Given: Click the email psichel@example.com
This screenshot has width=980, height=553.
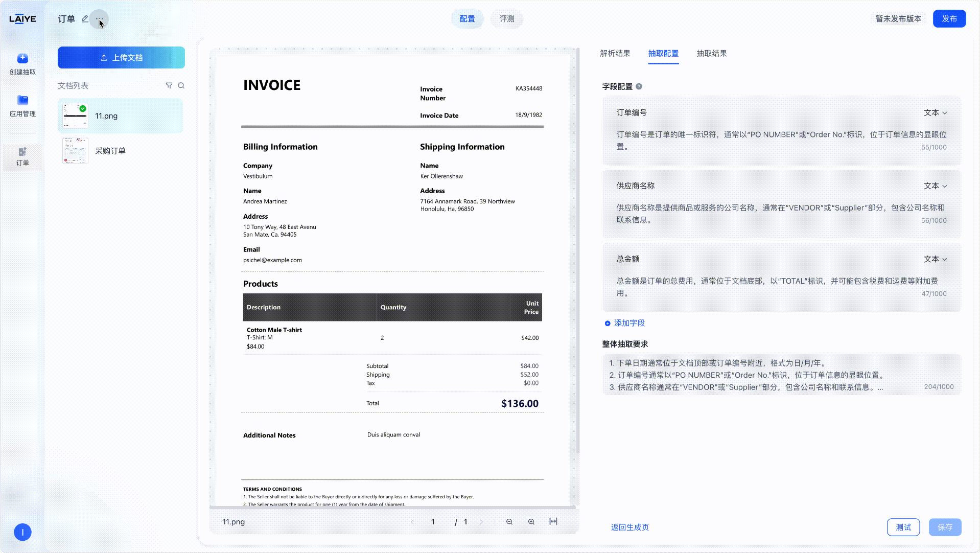Looking at the screenshot, I should 272,260.
